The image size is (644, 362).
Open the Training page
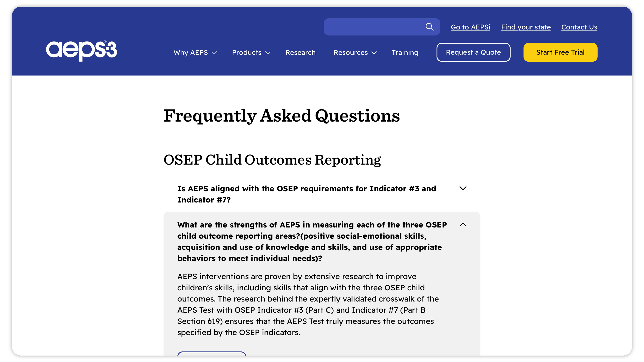(x=405, y=53)
